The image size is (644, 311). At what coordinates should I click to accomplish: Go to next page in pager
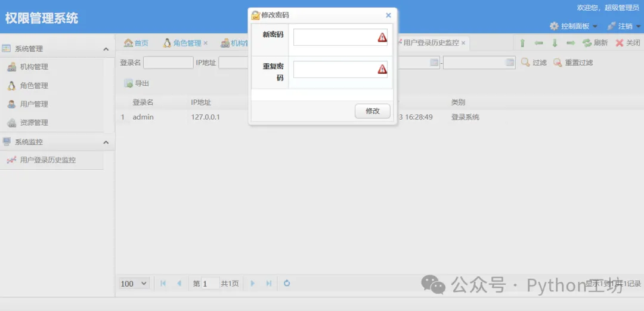253,283
